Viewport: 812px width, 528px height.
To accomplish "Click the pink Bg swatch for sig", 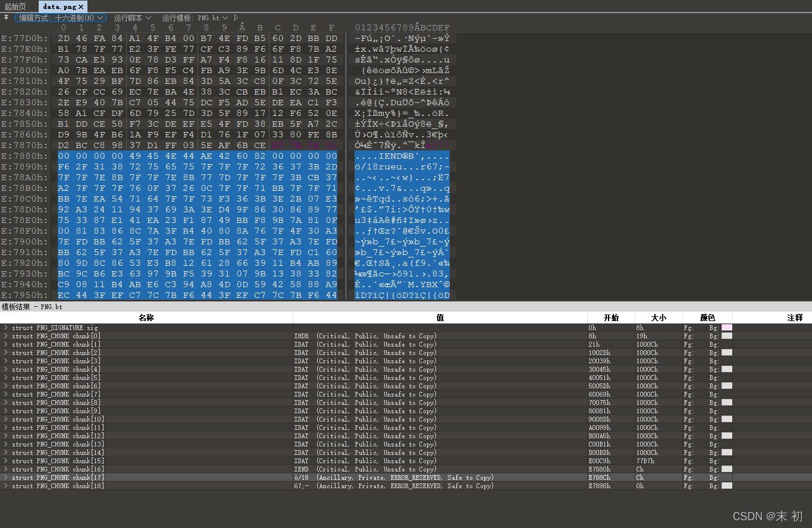I will click(726, 328).
